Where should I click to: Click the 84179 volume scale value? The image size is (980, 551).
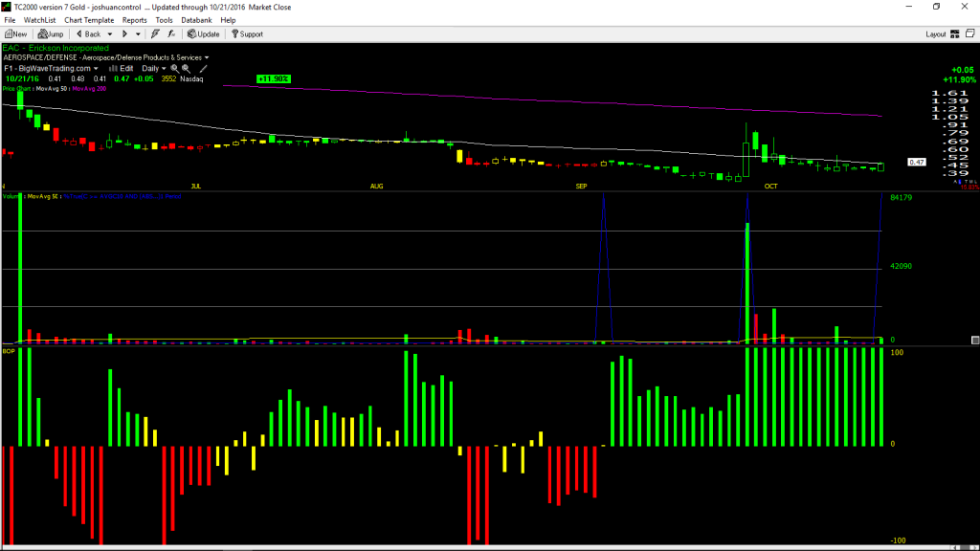pyautogui.click(x=902, y=197)
